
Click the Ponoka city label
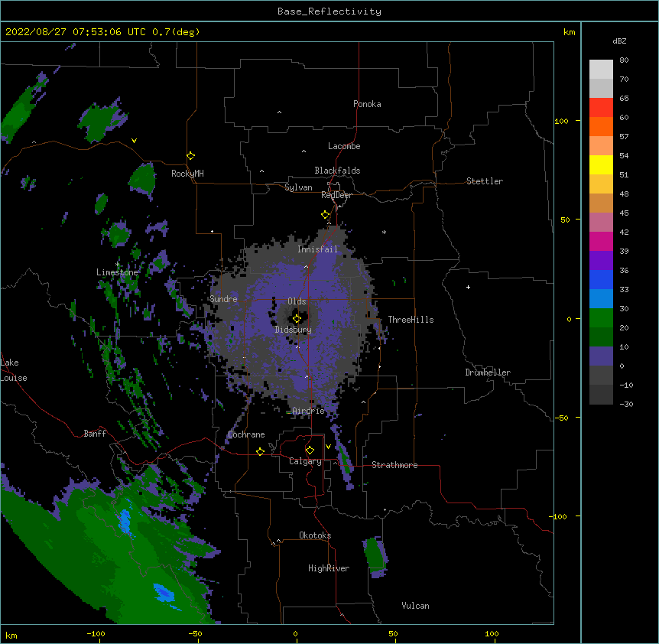pyautogui.click(x=367, y=104)
